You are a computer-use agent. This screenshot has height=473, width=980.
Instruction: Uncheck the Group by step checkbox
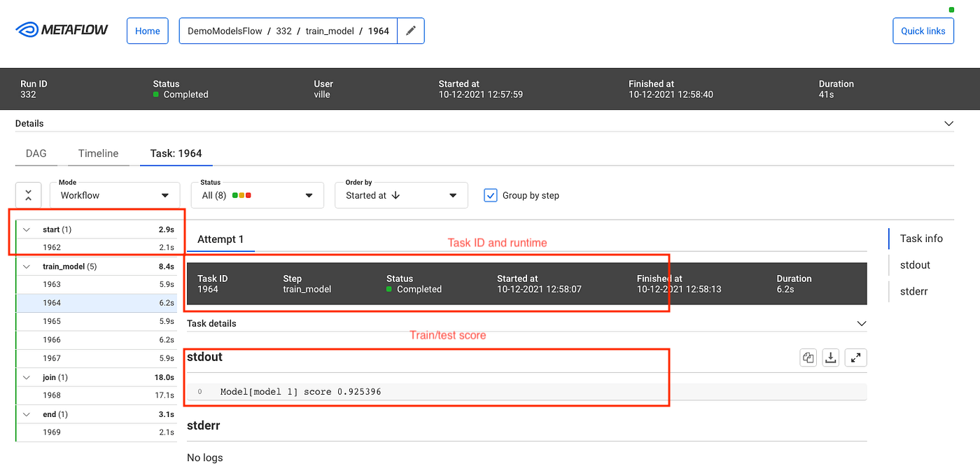click(490, 195)
